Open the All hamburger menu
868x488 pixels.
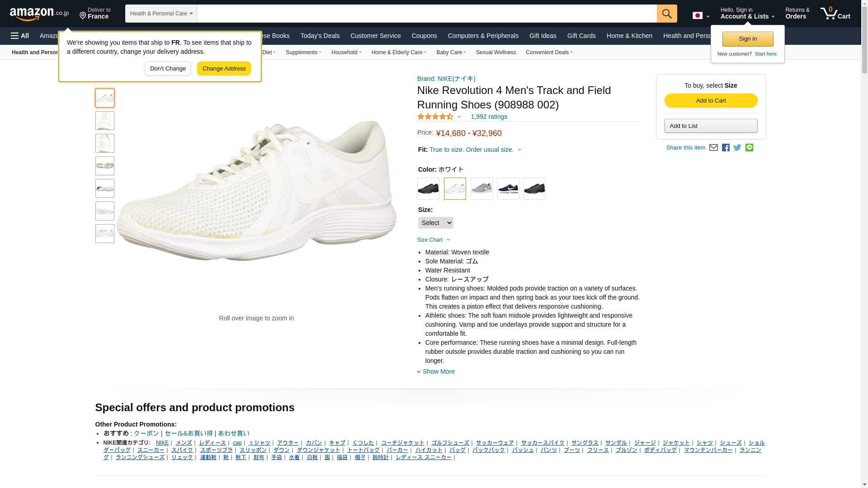[x=20, y=36]
